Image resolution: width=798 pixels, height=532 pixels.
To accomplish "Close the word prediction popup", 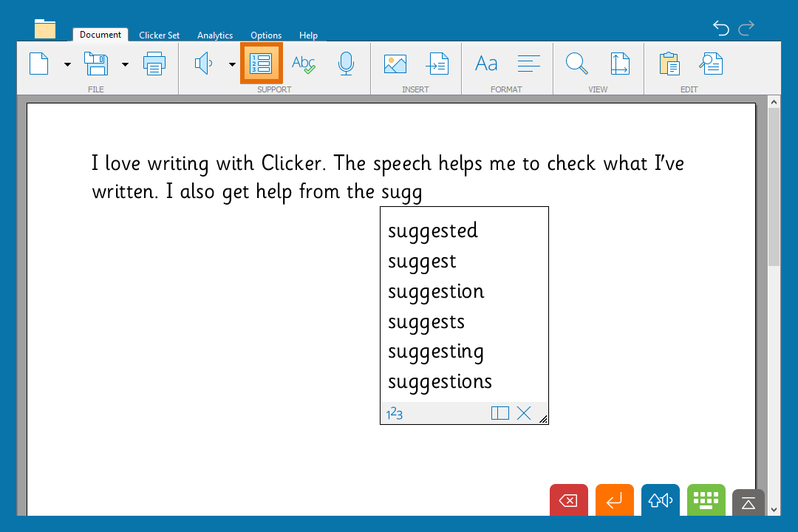I will (524, 414).
